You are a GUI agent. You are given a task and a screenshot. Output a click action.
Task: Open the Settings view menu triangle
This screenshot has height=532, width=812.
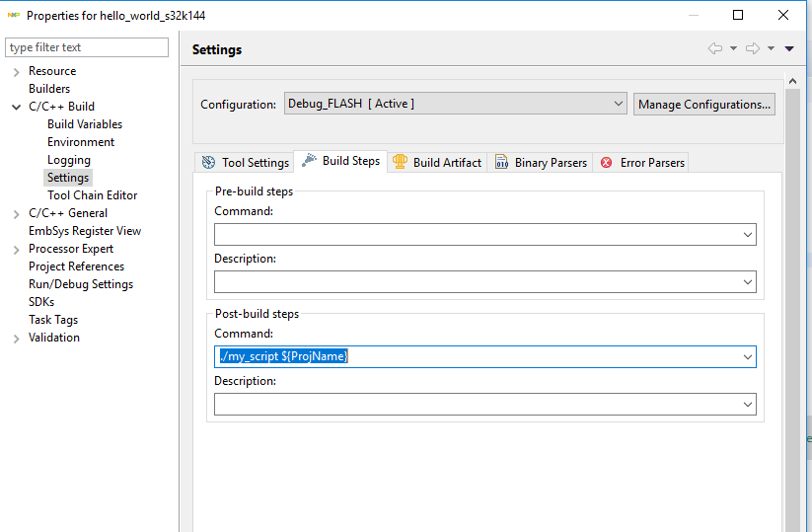[x=789, y=48]
